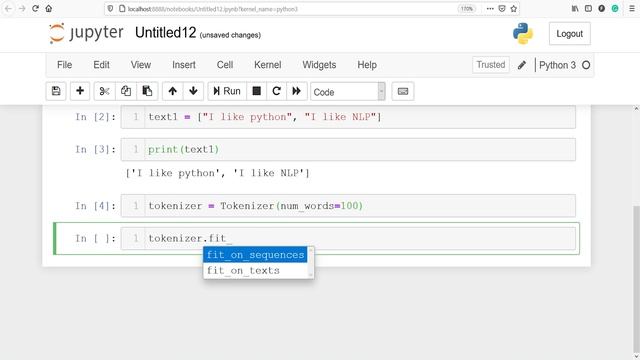Open the cell type Code dropdown
Screen dimensions: 640x360
(348, 91)
